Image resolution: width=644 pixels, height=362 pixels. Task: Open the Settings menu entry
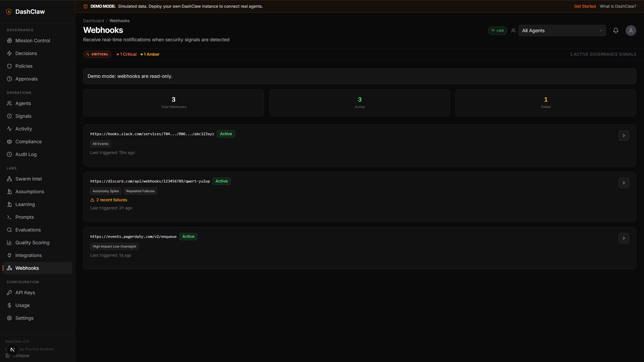coord(24,318)
